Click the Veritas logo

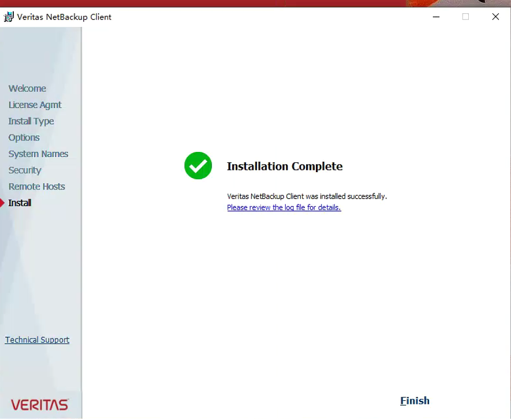40,404
